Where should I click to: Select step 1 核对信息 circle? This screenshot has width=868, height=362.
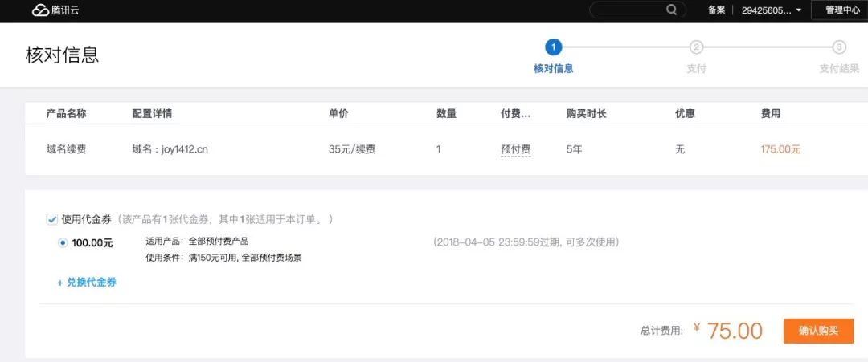(553, 47)
